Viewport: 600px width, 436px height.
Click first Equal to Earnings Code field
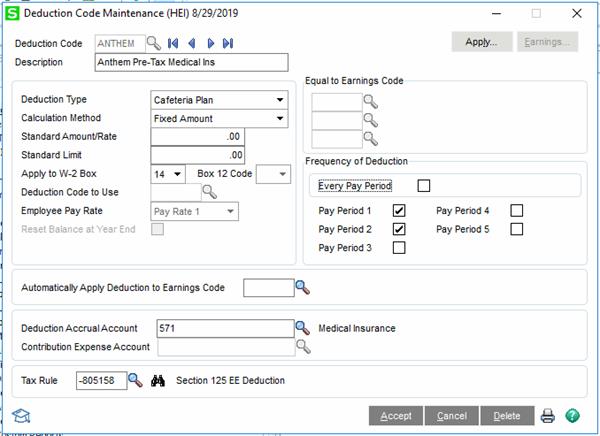[x=337, y=102]
